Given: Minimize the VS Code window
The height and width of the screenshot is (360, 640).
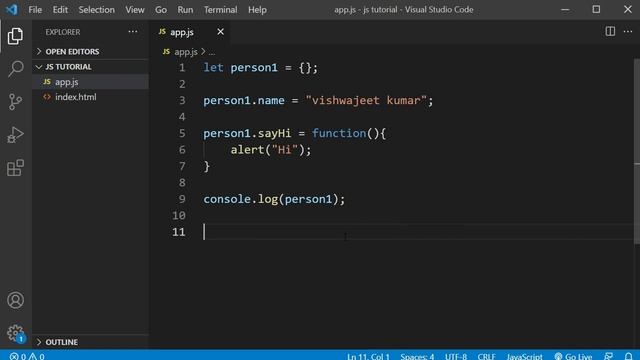Looking at the screenshot, I should click(565, 9).
